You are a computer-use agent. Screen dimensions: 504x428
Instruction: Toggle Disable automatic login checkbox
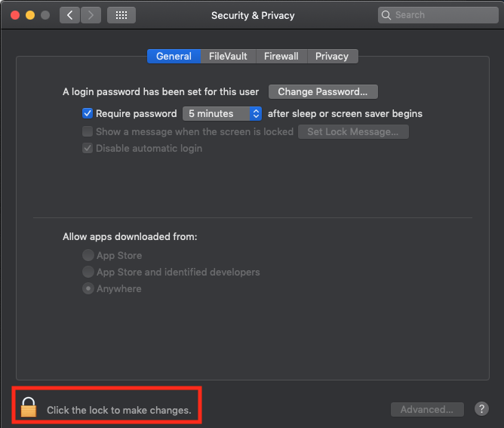88,148
